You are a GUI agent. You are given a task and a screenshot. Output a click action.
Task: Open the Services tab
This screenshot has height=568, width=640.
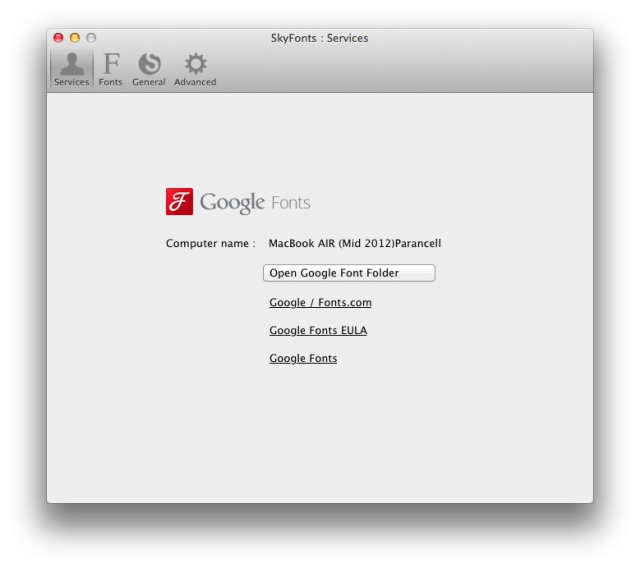(x=71, y=69)
